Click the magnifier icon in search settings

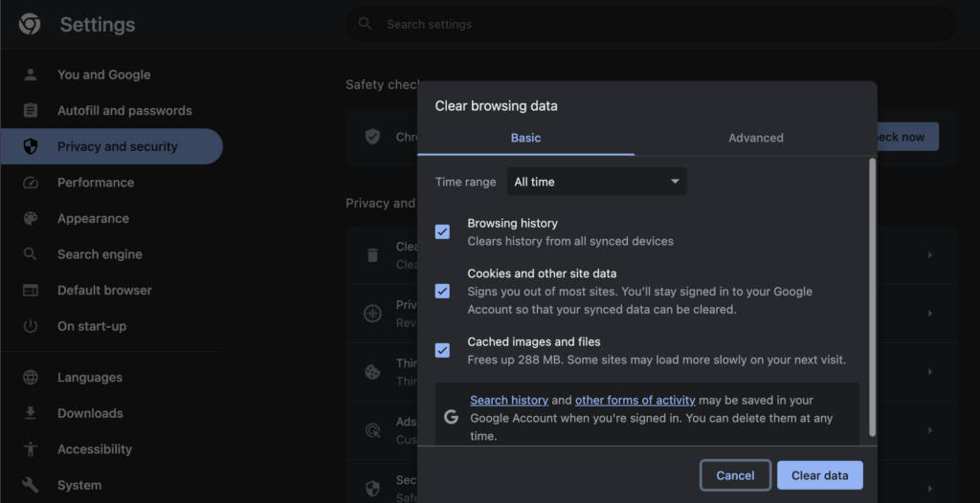click(365, 24)
